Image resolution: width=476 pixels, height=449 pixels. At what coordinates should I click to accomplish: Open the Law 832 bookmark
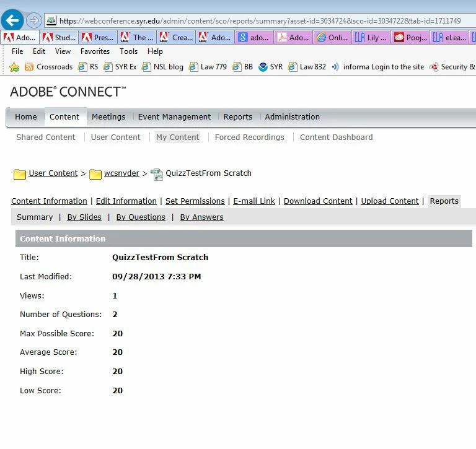(307, 67)
